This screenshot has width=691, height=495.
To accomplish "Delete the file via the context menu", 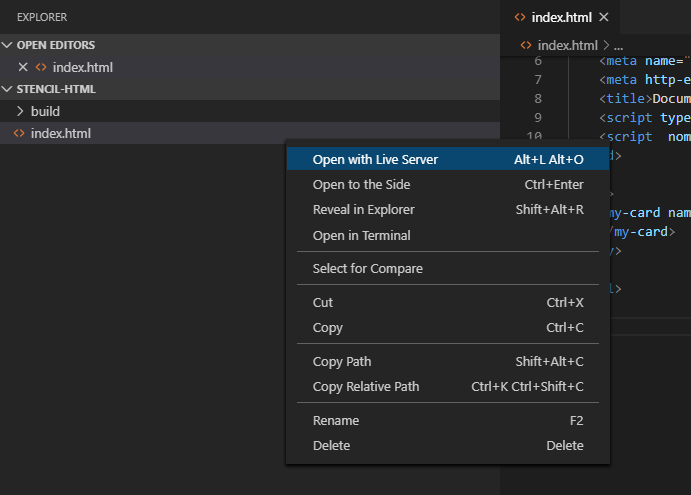I will click(331, 445).
